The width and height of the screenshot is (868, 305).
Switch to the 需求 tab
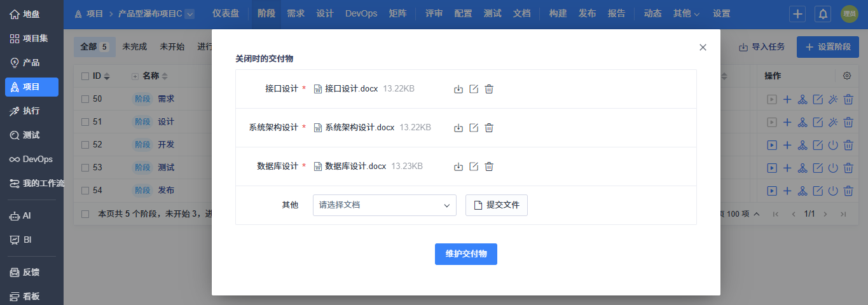coord(296,13)
